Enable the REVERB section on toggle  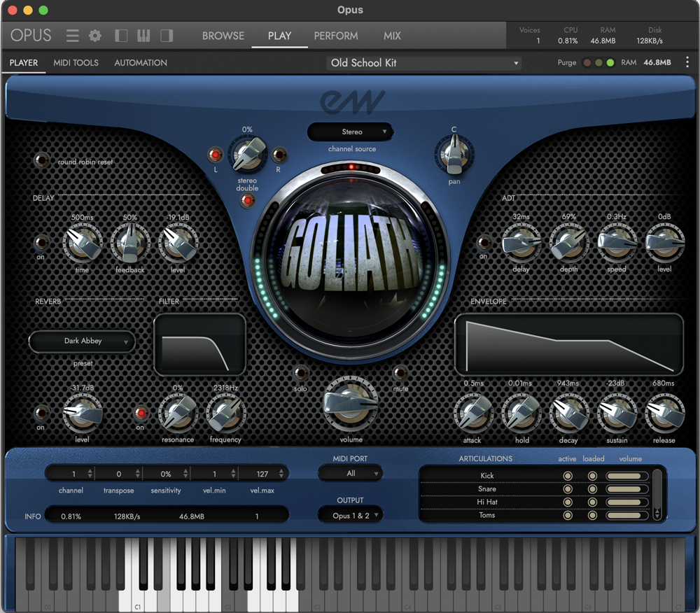(40, 414)
